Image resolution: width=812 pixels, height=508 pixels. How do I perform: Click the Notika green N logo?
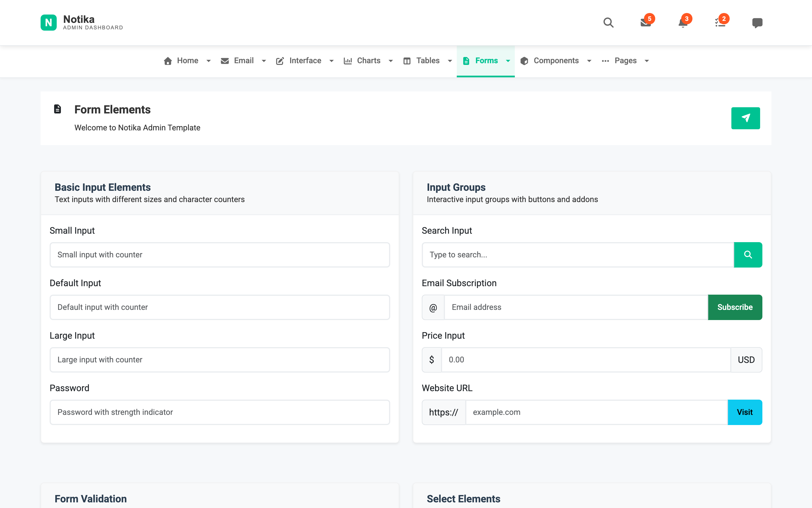[48, 23]
